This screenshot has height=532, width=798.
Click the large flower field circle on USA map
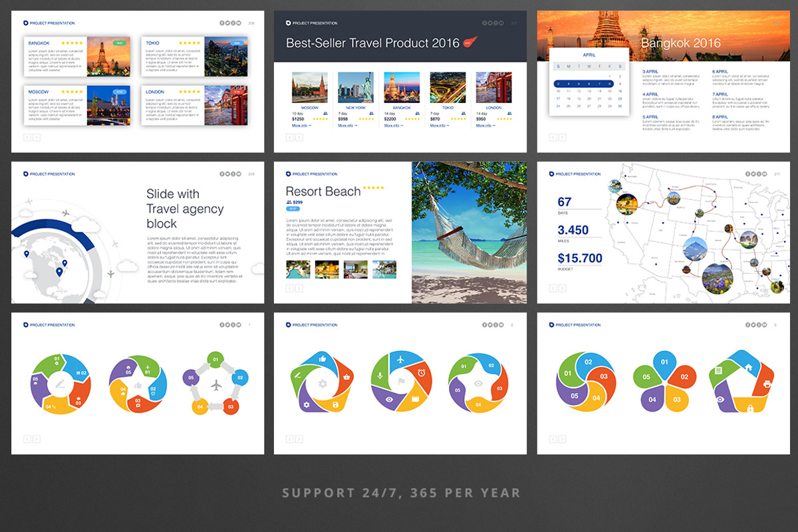click(x=718, y=279)
